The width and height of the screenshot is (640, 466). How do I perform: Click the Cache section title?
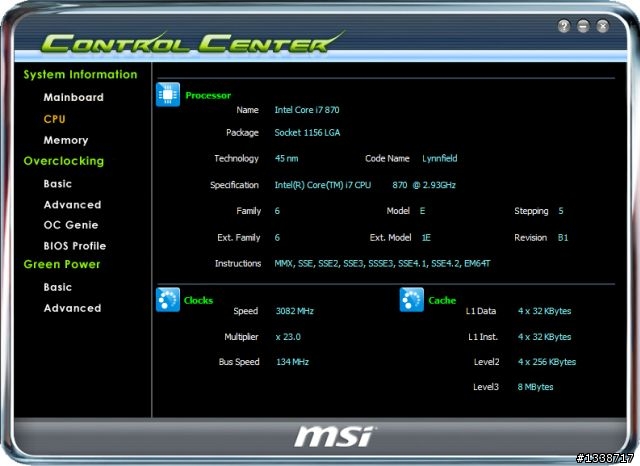coord(442,300)
